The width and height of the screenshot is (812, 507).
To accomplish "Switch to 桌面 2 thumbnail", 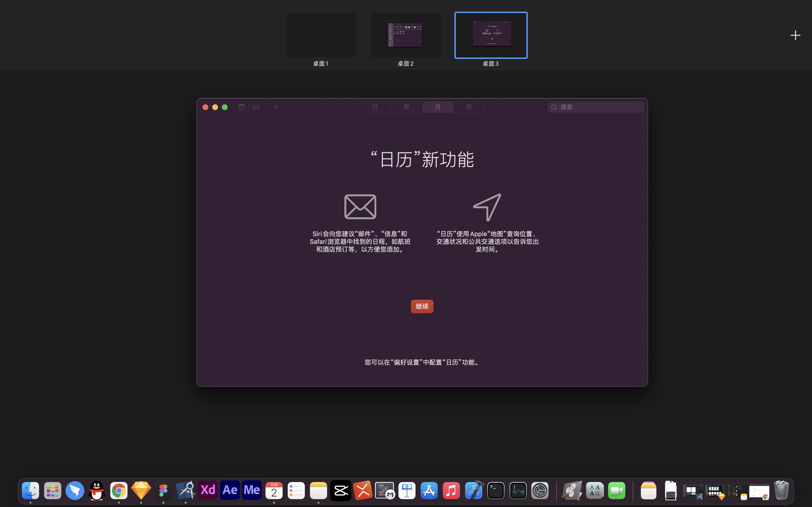I will [406, 35].
